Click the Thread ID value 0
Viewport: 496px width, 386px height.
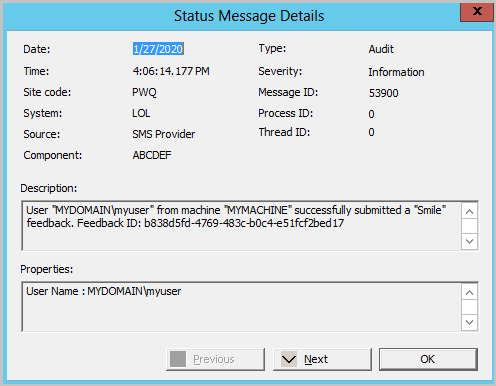(371, 132)
